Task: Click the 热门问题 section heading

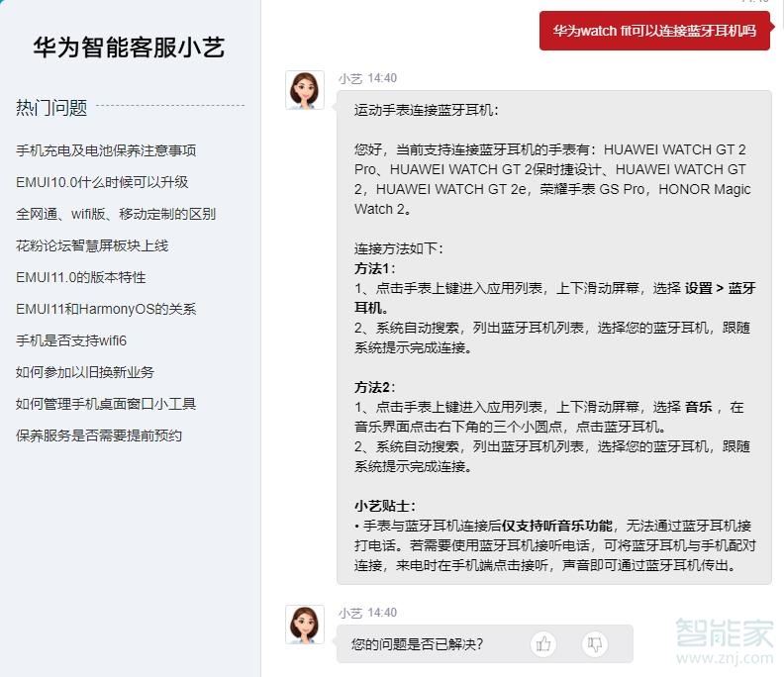Action: pos(51,108)
